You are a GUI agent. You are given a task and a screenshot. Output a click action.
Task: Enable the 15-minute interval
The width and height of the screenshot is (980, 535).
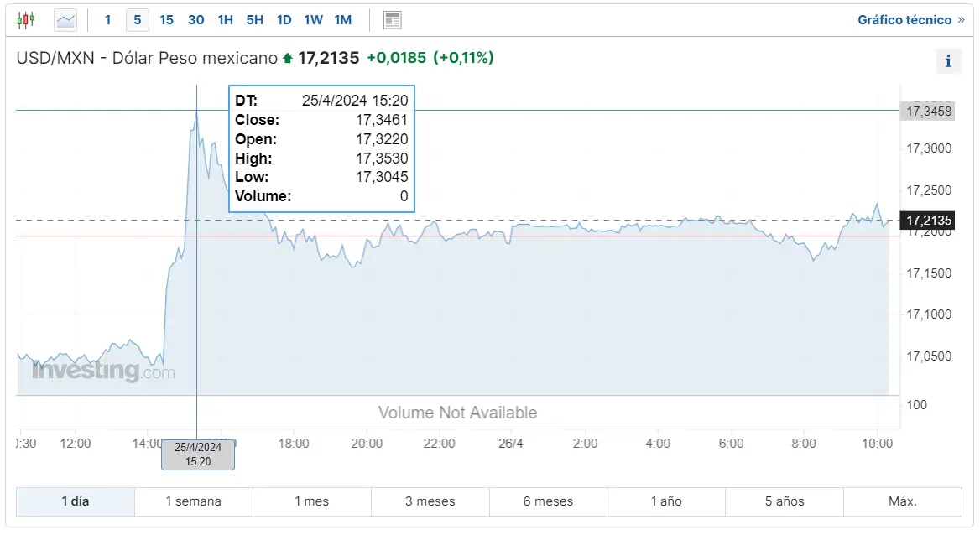coord(166,19)
